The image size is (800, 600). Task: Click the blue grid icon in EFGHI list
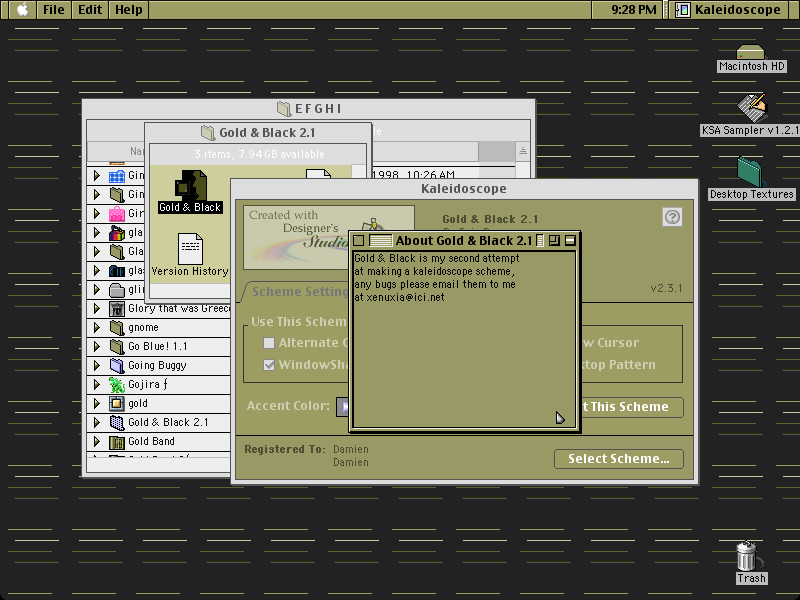tap(117, 176)
